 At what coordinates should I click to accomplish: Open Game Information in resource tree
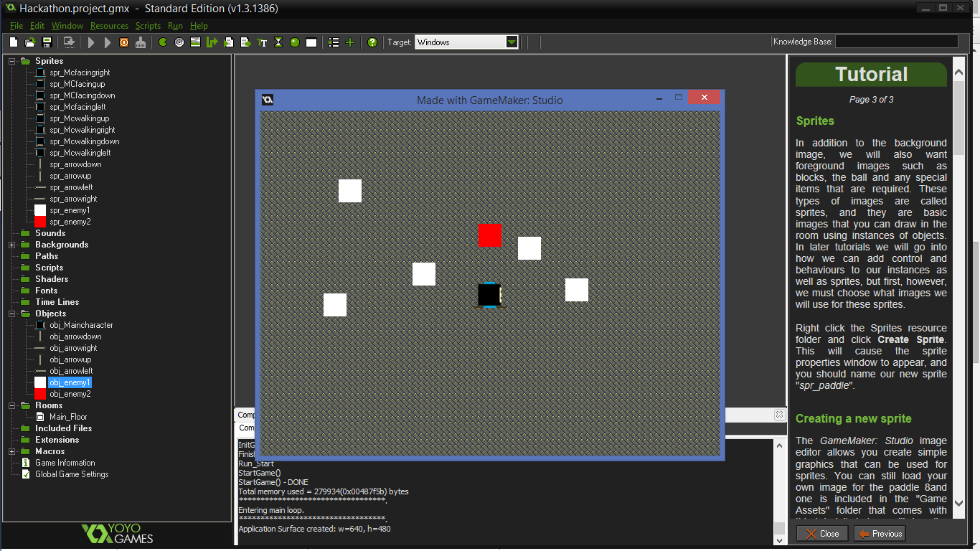pyautogui.click(x=65, y=463)
